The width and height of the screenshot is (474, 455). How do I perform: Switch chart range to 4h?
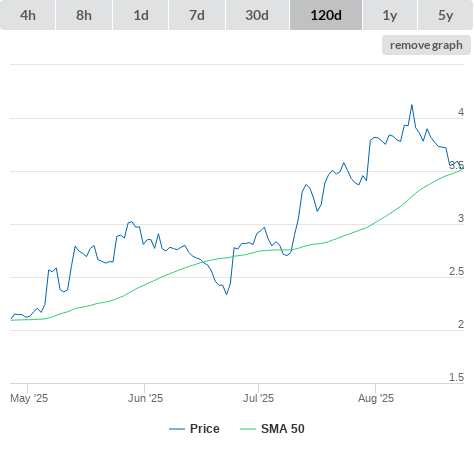[28, 15]
